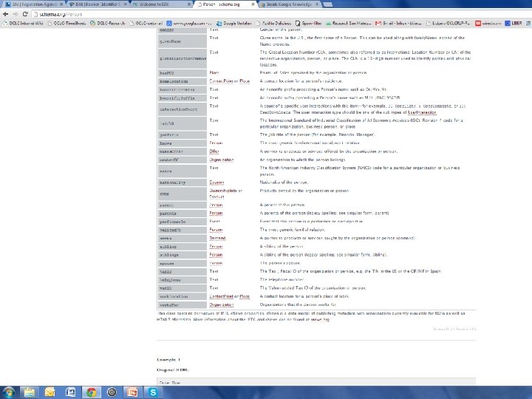
Task: Click the Person link in parents row
Action: [216, 213]
